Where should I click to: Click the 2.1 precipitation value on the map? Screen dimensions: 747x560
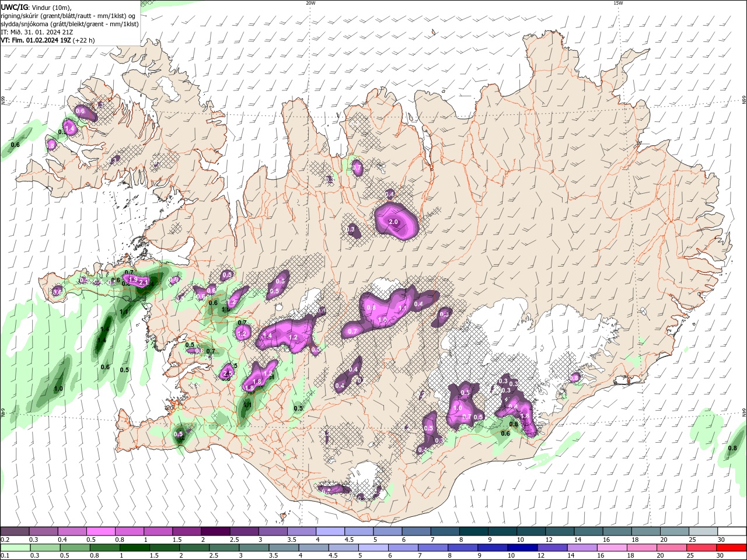[x=144, y=282]
